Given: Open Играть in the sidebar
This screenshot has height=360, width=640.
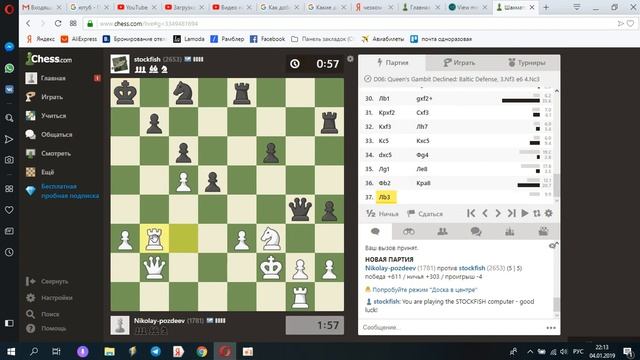Looking at the screenshot, I should [x=52, y=97].
